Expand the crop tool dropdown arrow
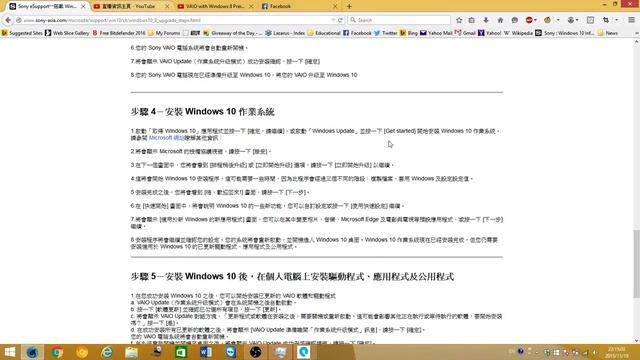 click(616, 20)
